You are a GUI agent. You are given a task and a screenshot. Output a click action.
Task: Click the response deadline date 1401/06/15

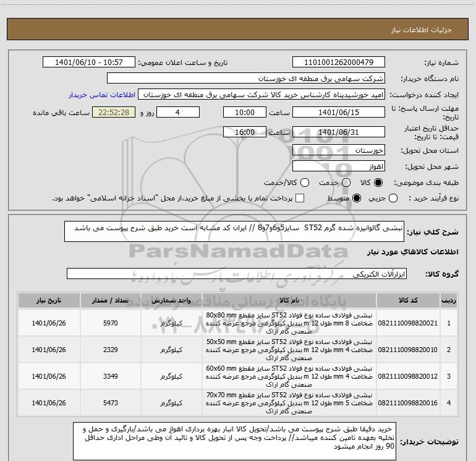coord(339,112)
